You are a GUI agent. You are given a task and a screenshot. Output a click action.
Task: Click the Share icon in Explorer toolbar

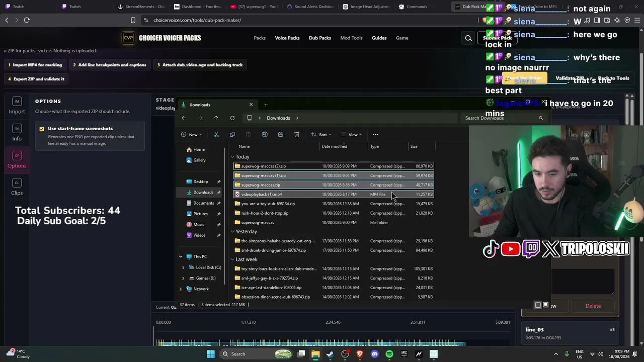(281, 135)
